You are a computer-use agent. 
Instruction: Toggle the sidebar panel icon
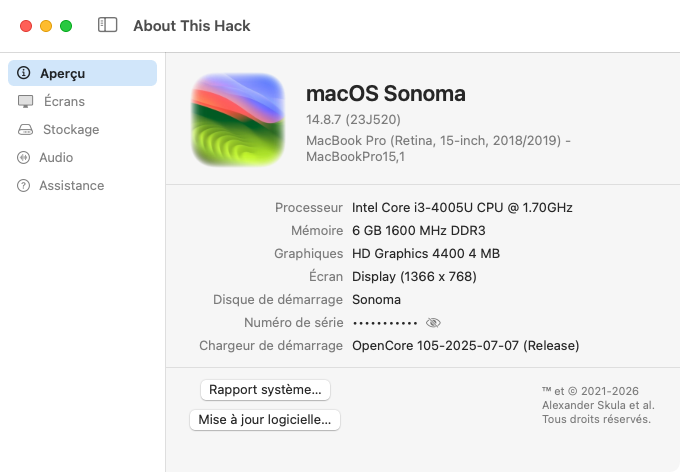coord(108,25)
